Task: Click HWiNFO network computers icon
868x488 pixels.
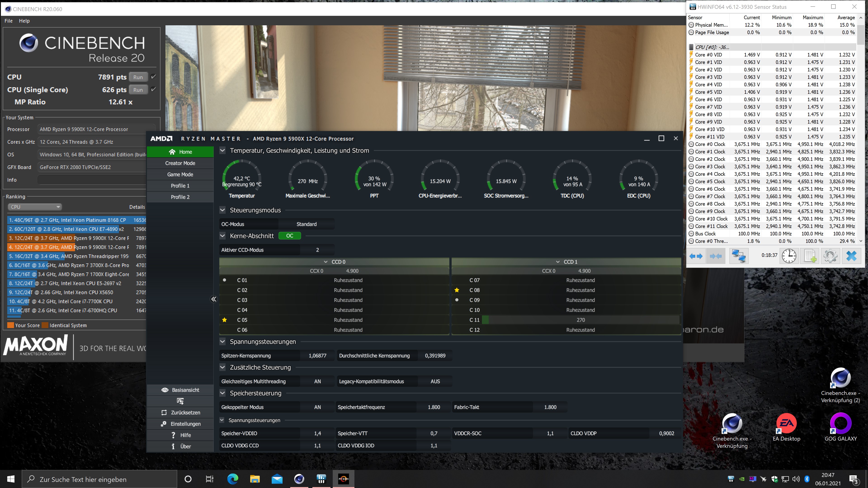Action: coord(739,256)
